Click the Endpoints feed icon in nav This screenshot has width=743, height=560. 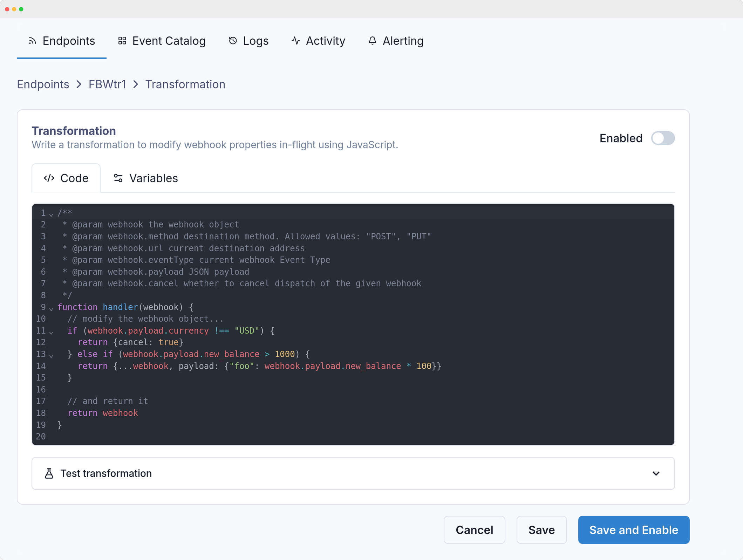33,41
